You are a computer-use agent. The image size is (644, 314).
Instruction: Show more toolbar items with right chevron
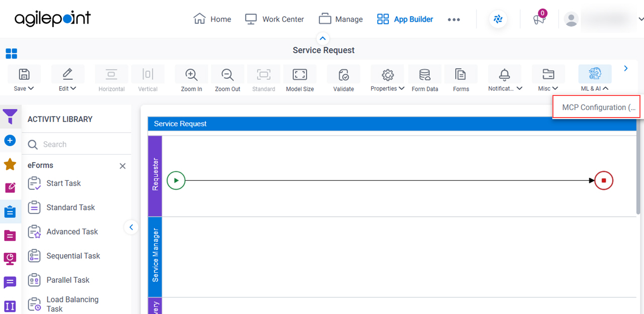[626, 68]
